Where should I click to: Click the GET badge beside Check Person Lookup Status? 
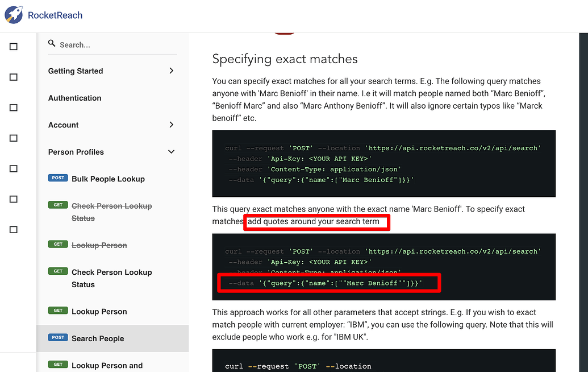tap(58, 271)
